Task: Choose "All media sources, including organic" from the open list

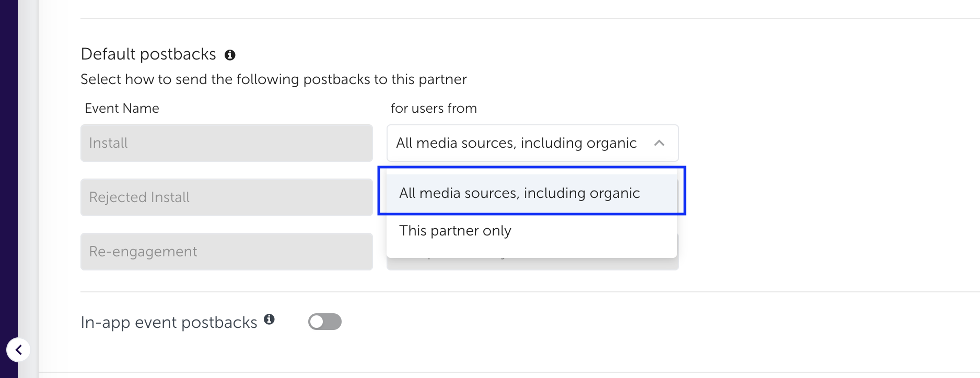Action: pos(519,193)
